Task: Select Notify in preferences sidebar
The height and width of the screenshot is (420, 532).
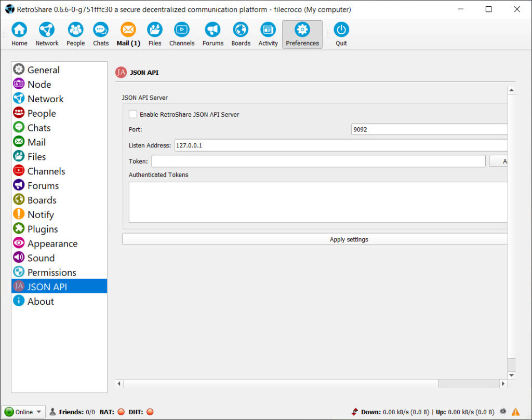Action: (x=59, y=214)
